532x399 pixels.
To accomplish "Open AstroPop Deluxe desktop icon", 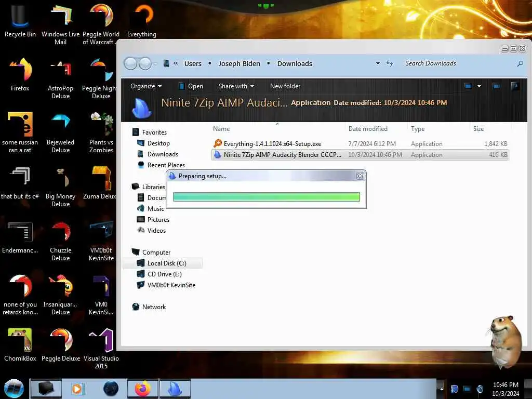I will (60, 79).
